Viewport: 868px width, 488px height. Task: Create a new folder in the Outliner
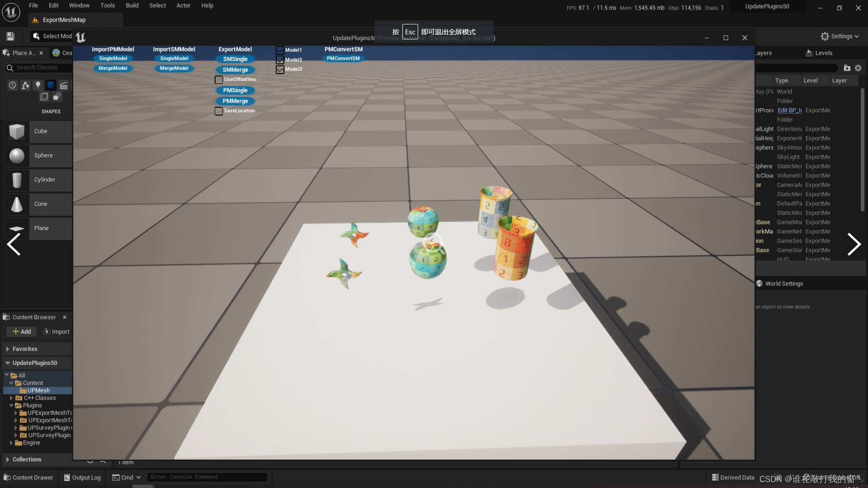pos(847,68)
